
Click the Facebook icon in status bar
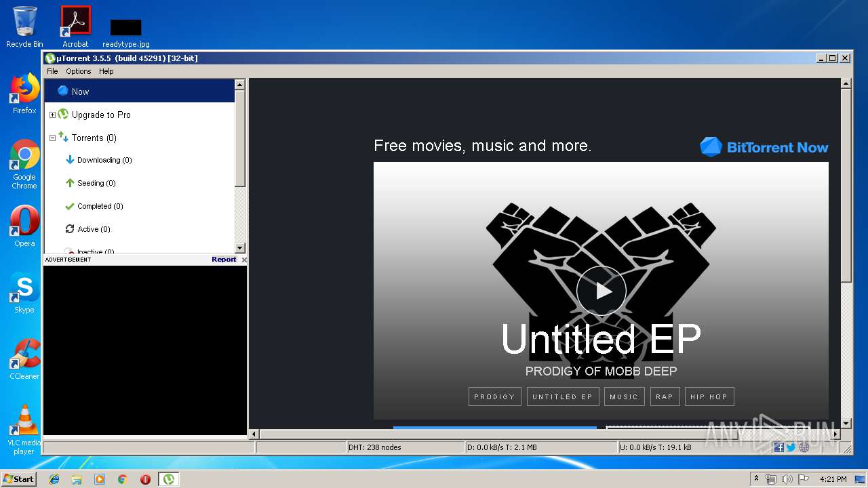click(x=778, y=447)
